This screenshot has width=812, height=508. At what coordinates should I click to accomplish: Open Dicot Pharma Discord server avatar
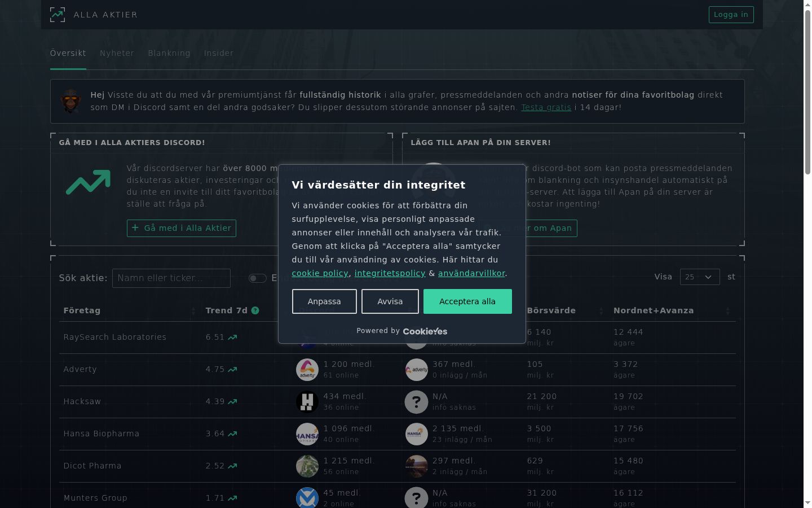tap(307, 466)
